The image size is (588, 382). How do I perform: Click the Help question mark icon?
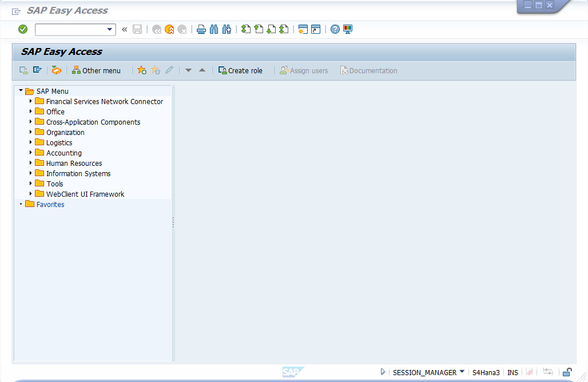(x=335, y=29)
